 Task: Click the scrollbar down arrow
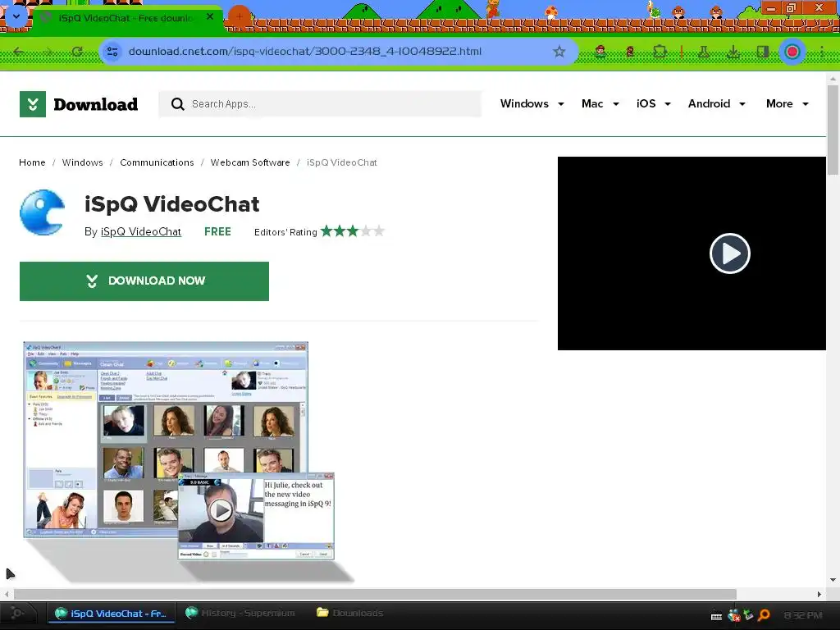coord(833,580)
